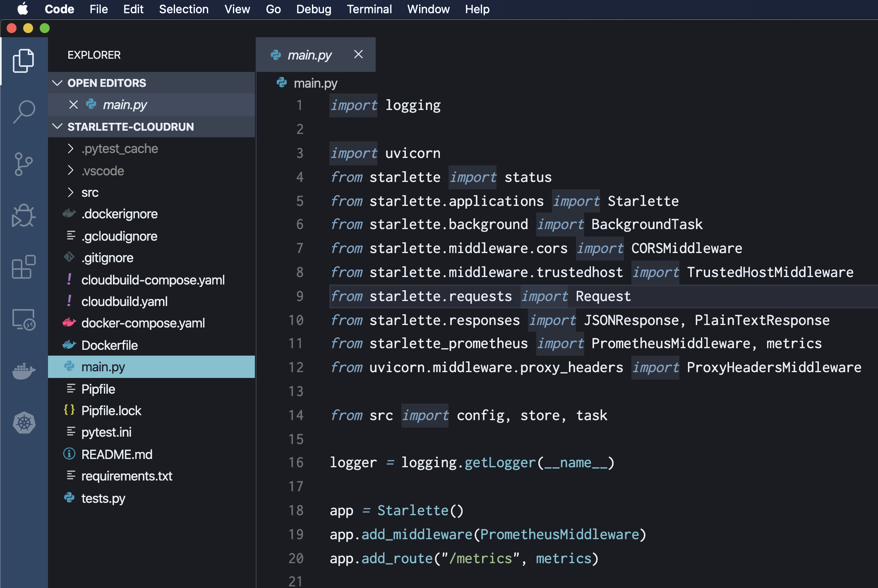Click the info icon beside README.md
This screenshot has height=588, width=878.
(x=69, y=454)
